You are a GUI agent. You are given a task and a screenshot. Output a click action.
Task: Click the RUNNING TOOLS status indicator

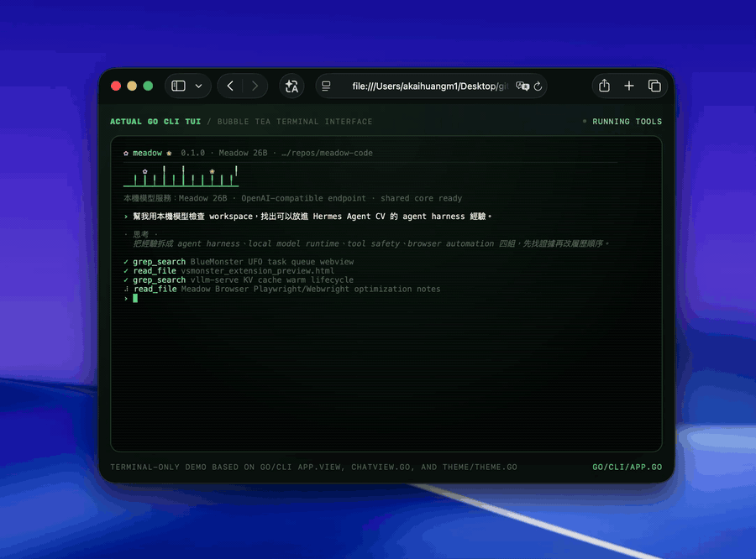(622, 122)
